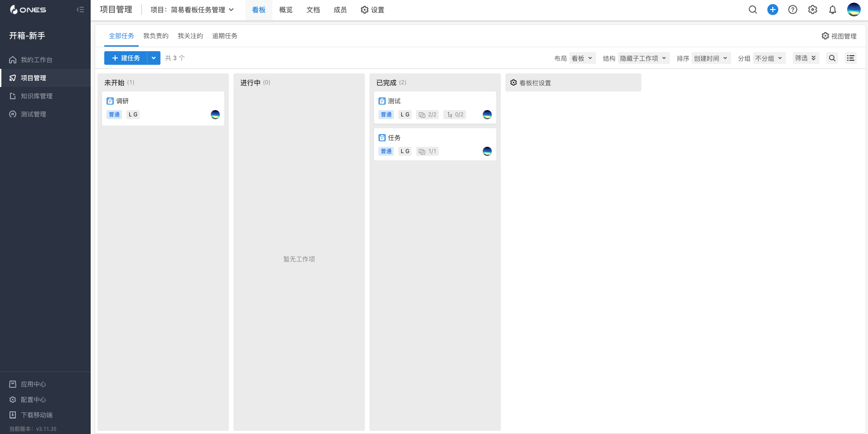This screenshot has height=434, width=868.
Task: Click the 建任务 create task button
Action: click(126, 58)
